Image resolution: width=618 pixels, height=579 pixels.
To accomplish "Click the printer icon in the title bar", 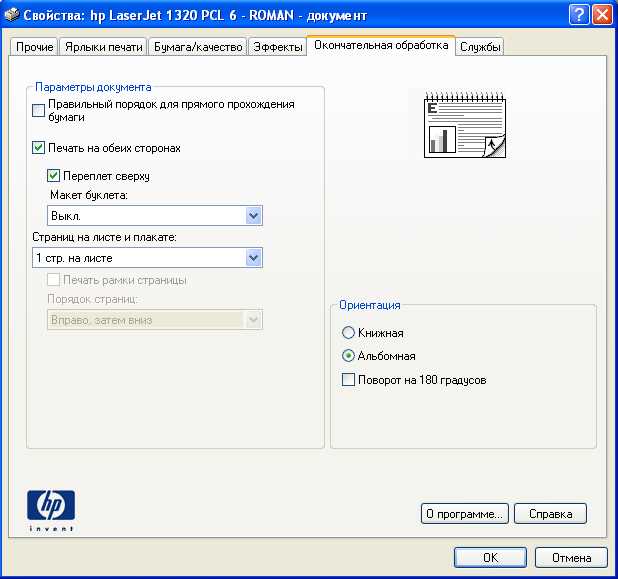I will click(x=12, y=15).
